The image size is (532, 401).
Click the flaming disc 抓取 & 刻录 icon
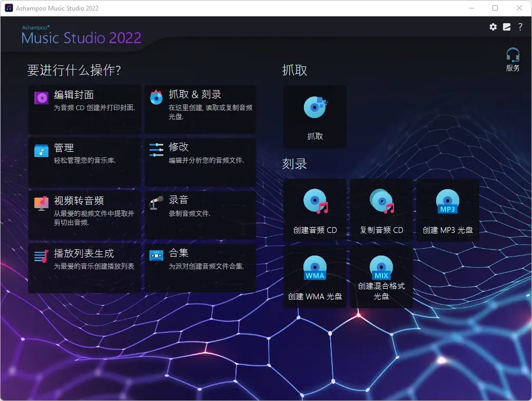(x=156, y=97)
